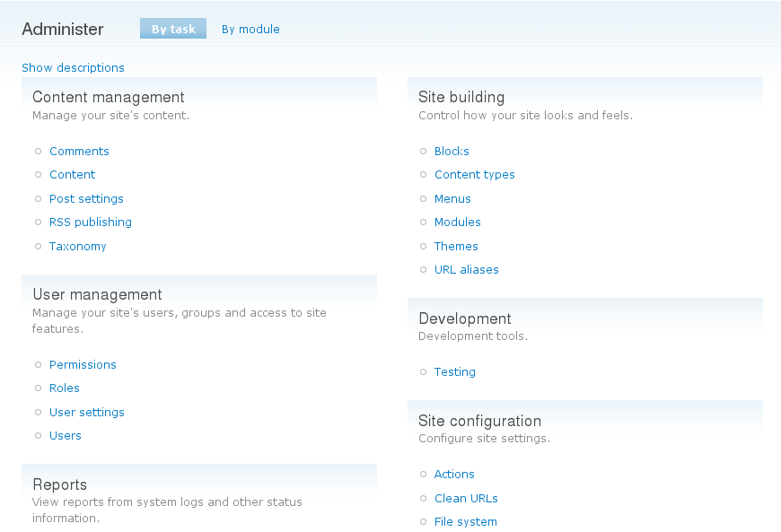The height and width of the screenshot is (532, 781).
Task: Open the Modules list
Action: pyautogui.click(x=458, y=222)
